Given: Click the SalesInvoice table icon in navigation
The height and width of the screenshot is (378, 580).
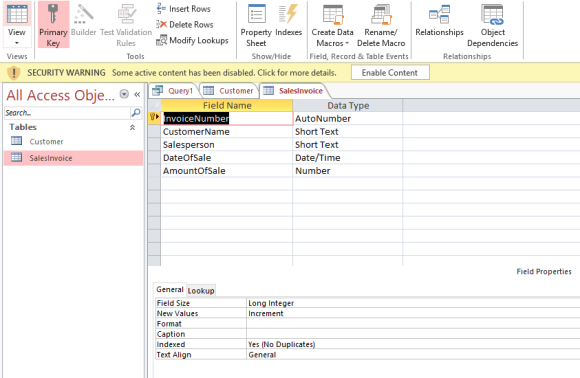Looking at the screenshot, I should point(16,158).
